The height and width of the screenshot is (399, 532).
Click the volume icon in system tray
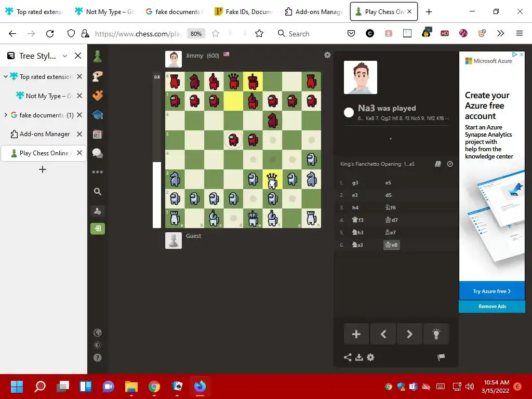coord(470,387)
